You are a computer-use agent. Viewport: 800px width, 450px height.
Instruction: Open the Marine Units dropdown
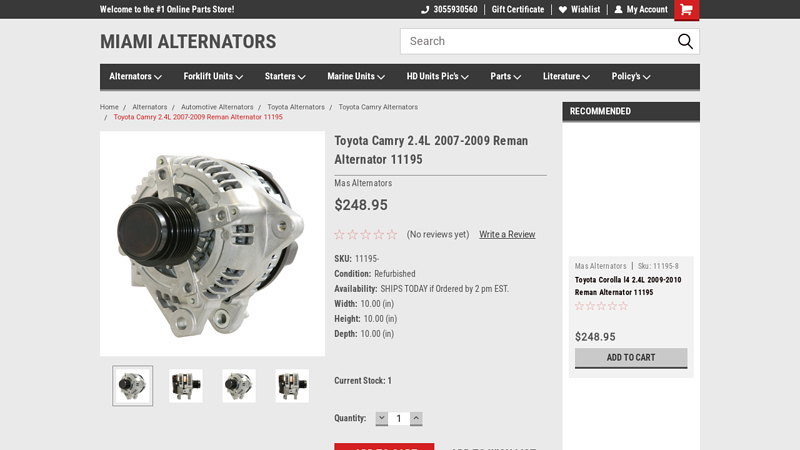356,77
